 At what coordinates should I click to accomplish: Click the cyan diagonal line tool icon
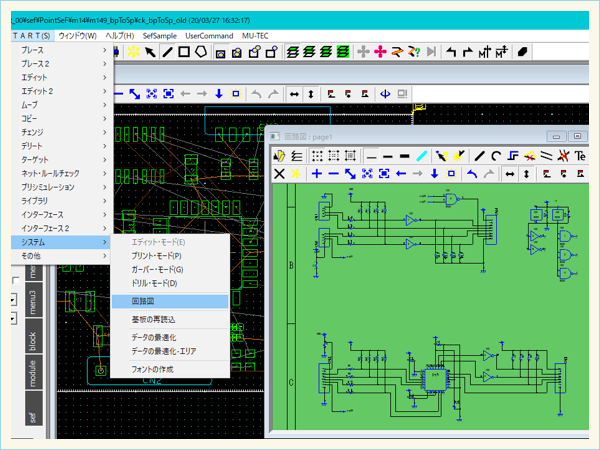click(421, 156)
